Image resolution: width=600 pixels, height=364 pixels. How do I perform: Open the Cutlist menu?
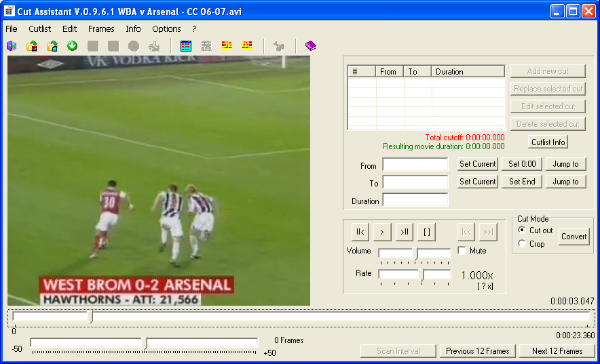pyautogui.click(x=40, y=29)
